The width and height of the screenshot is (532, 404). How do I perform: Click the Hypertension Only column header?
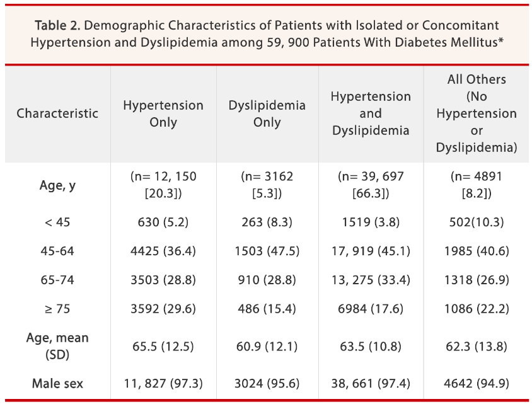click(163, 113)
